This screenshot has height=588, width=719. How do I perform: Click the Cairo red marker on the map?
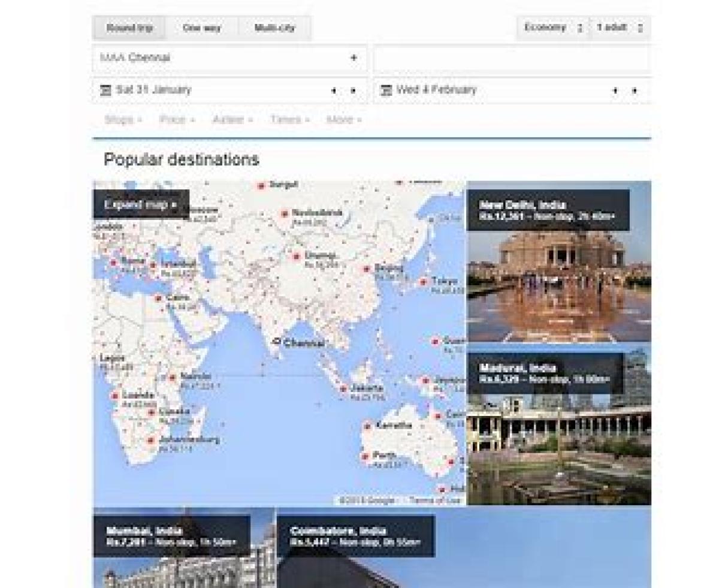point(159,298)
